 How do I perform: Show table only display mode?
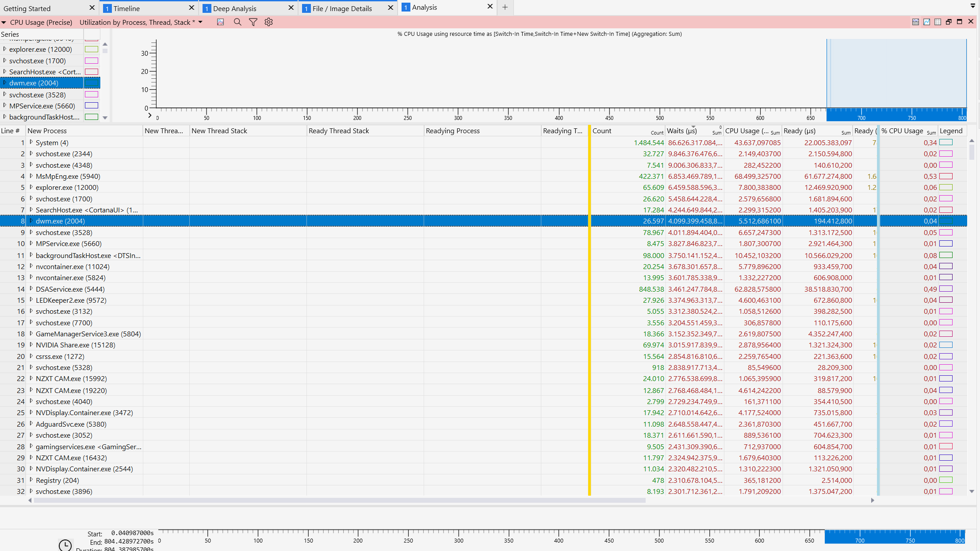[x=938, y=22]
